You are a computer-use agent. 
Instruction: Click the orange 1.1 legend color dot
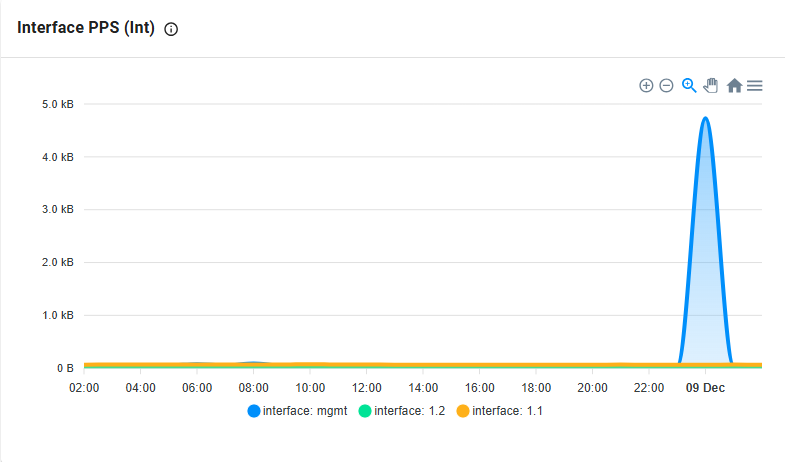coord(463,411)
